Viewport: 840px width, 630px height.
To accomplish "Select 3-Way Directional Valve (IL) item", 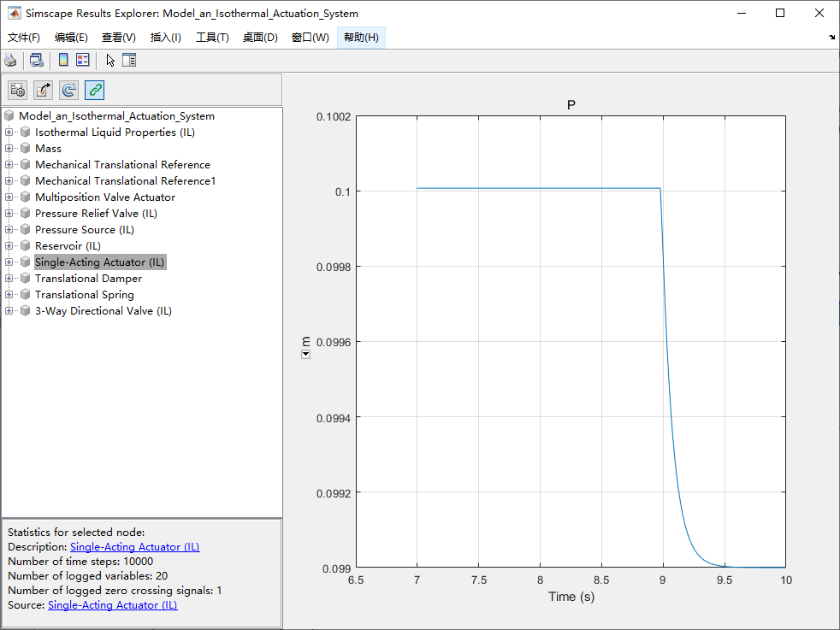I will [x=104, y=311].
